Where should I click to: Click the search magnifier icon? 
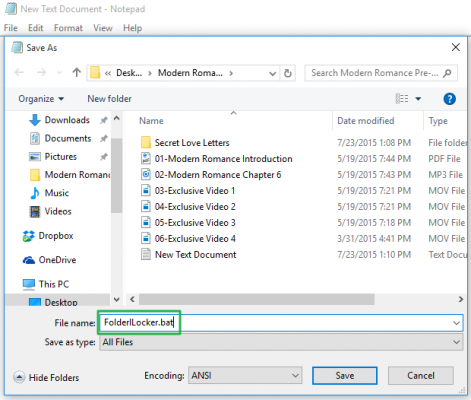click(447, 73)
